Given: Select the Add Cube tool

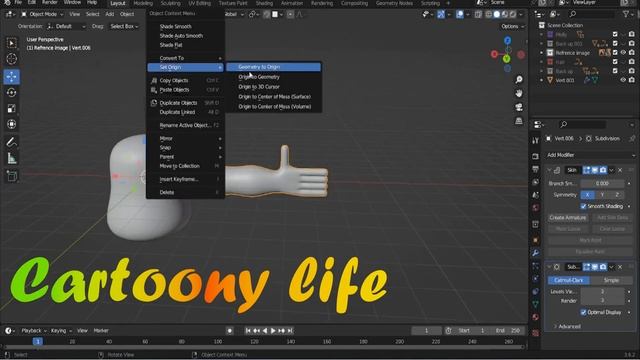Looking at the screenshot, I should 11,176.
